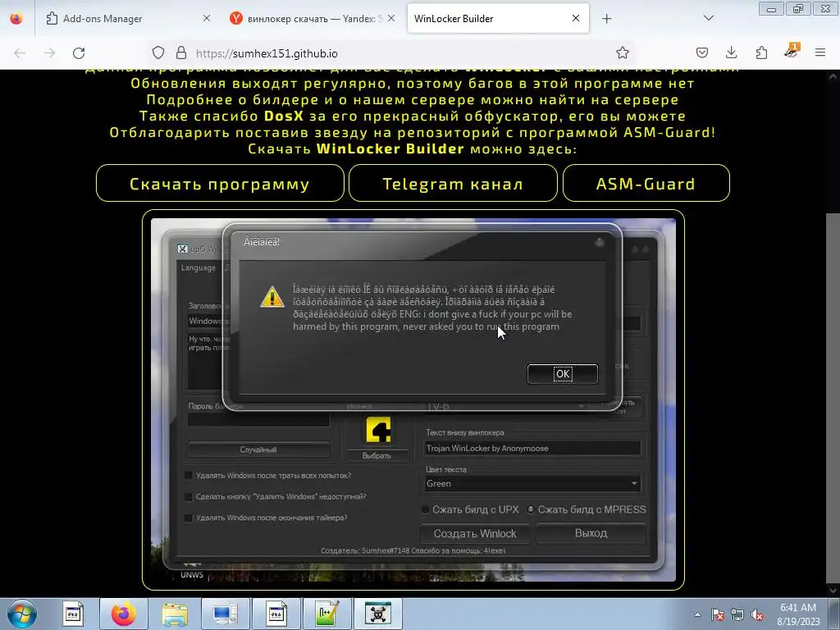
Task: Show site security info via padlock icon
Action: [181, 53]
